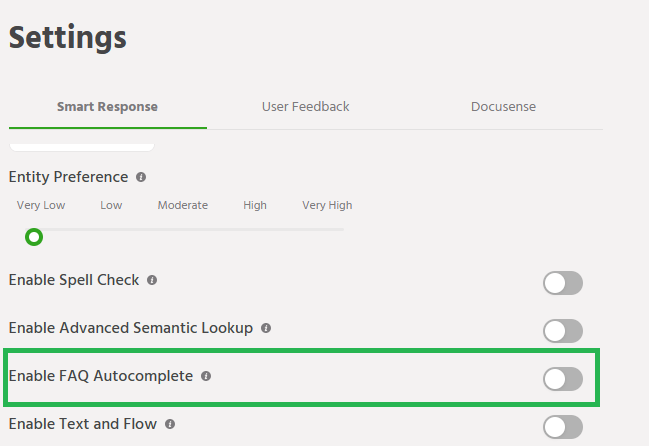Switch to the User Feedback tab
Viewport: 649px width, 446px height.
click(305, 107)
